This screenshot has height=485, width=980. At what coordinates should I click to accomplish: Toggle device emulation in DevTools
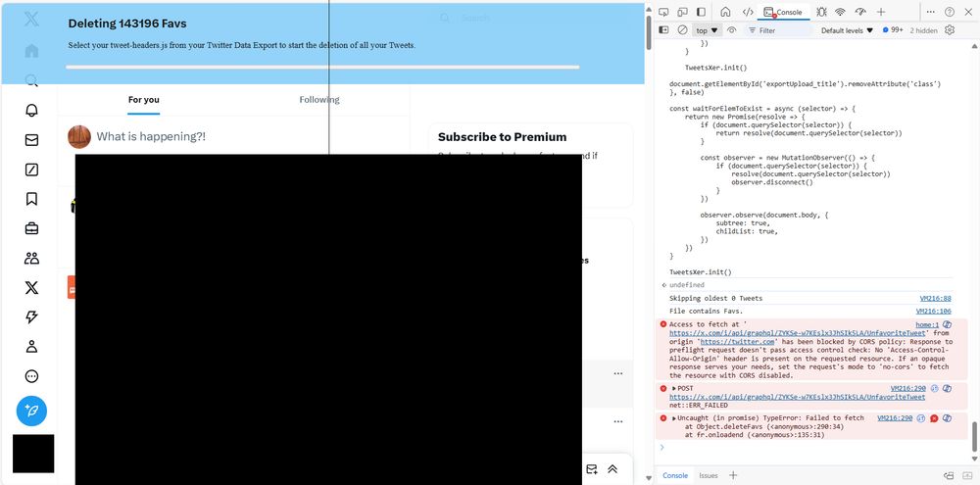[x=682, y=12]
